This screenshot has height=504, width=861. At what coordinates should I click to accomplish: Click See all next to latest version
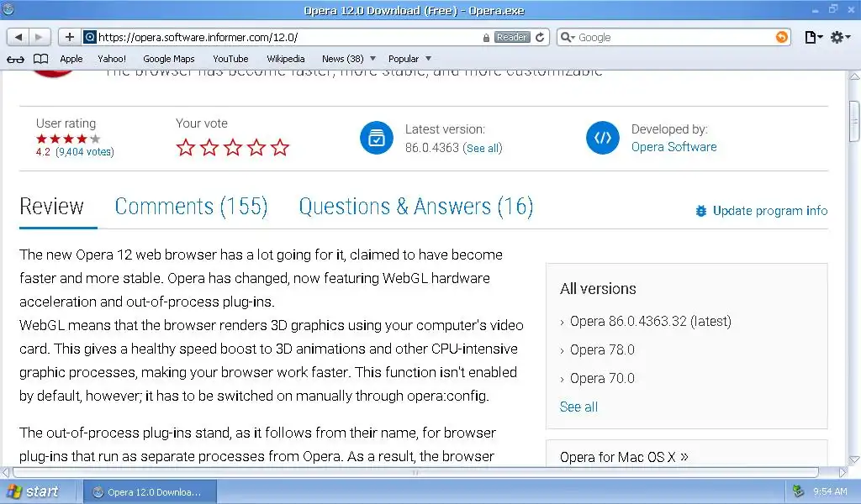(483, 148)
